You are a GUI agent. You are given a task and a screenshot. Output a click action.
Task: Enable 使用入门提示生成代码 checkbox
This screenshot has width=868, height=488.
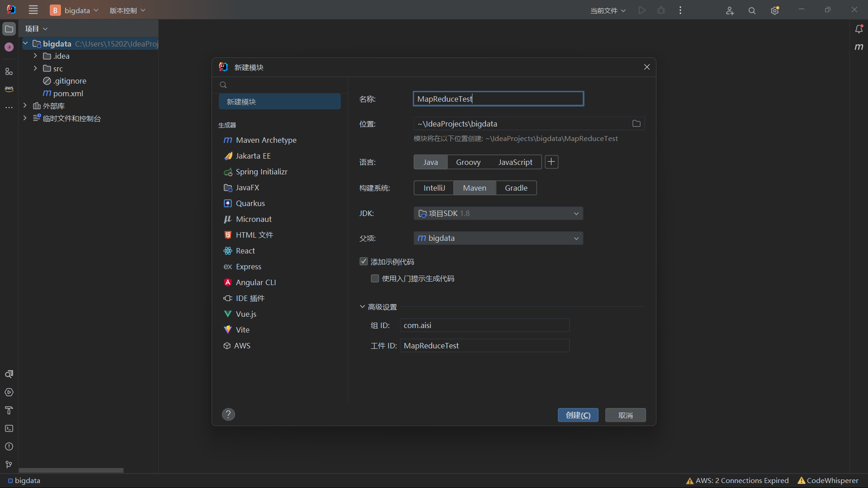click(x=375, y=279)
